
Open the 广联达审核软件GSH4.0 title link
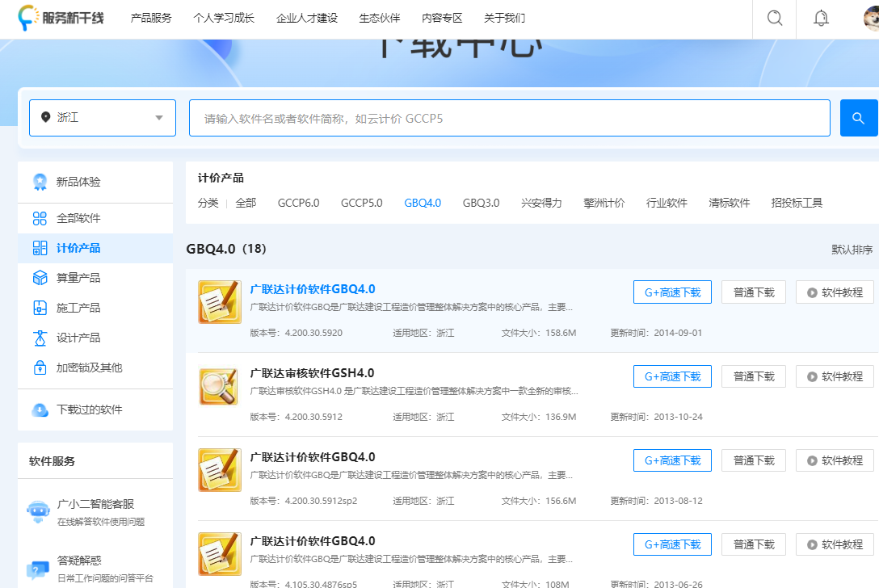[312, 373]
